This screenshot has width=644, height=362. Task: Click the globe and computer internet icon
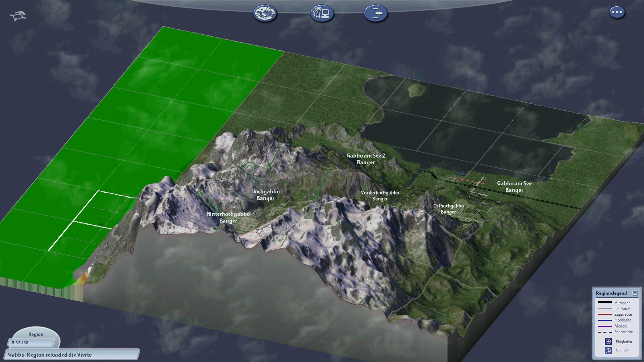[x=322, y=13]
